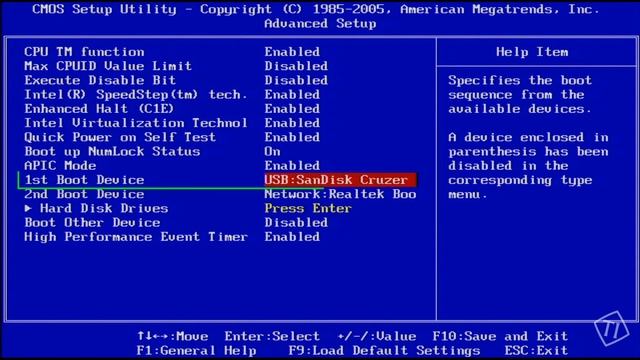Toggle the Execute Disable Bit Disabled value

click(296, 80)
